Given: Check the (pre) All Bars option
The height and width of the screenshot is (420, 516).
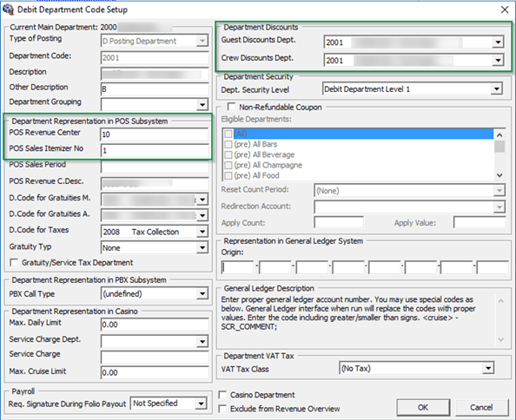Looking at the screenshot, I should coord(228,144).
